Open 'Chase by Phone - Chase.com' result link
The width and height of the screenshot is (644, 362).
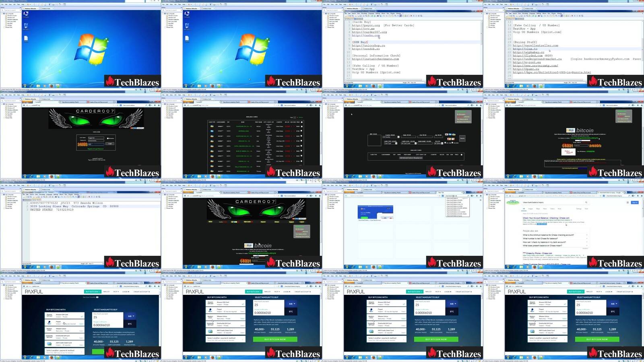coord(539,253)
